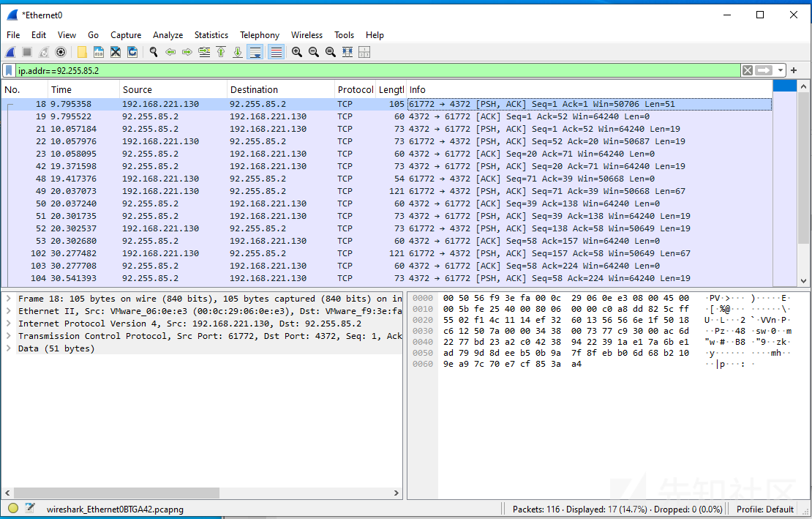This screenshot has height=519, width=812.
Task: Open the Capture menu
Action: click(x=126, y=34)
